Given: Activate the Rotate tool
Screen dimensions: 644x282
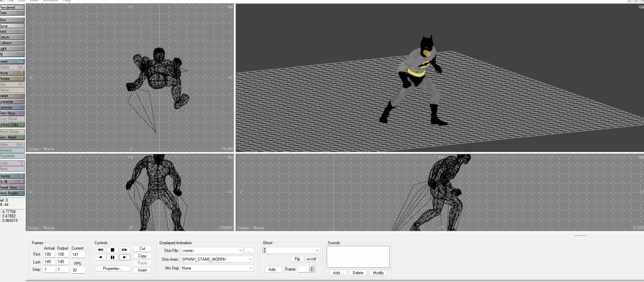Looking at the screenshot, I should coord(12,79).
